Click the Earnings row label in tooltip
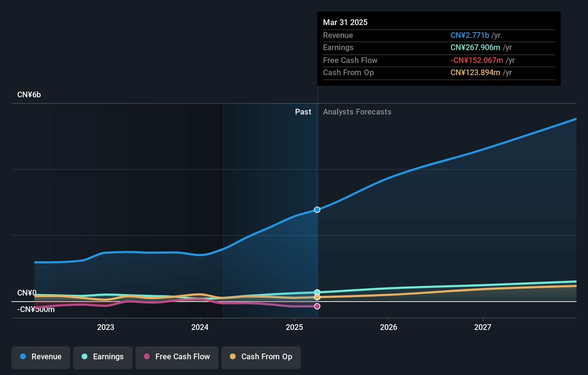This screenshot has height=375, width=588. pyautogui.click(x=338, y=48)
